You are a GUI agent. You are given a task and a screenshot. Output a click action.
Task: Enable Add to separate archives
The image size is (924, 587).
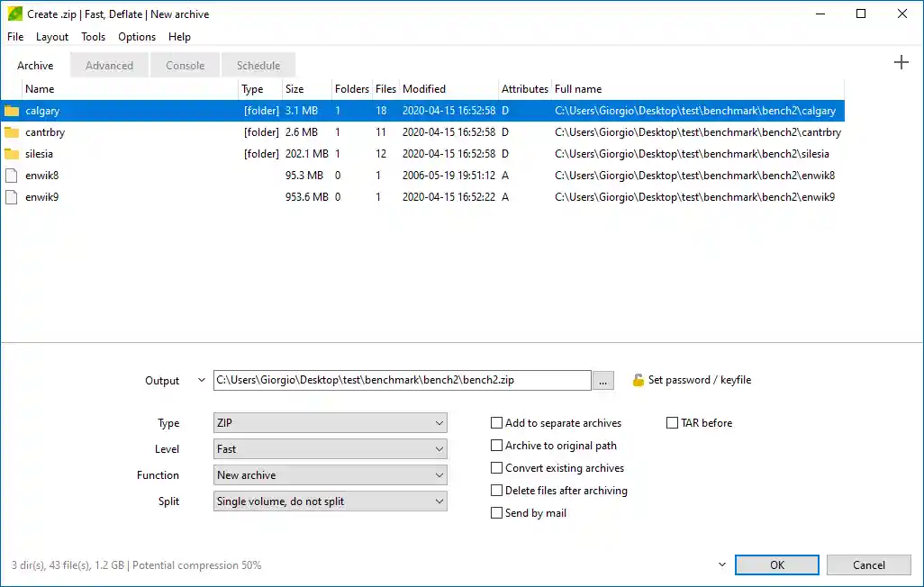[x=496, y=422]
